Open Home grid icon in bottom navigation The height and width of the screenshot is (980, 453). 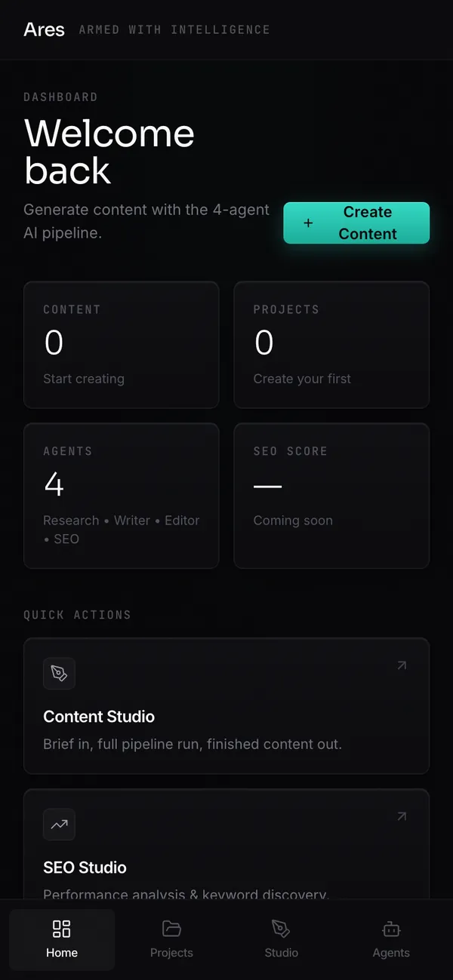pyautogui.click(x=62, y=928)
